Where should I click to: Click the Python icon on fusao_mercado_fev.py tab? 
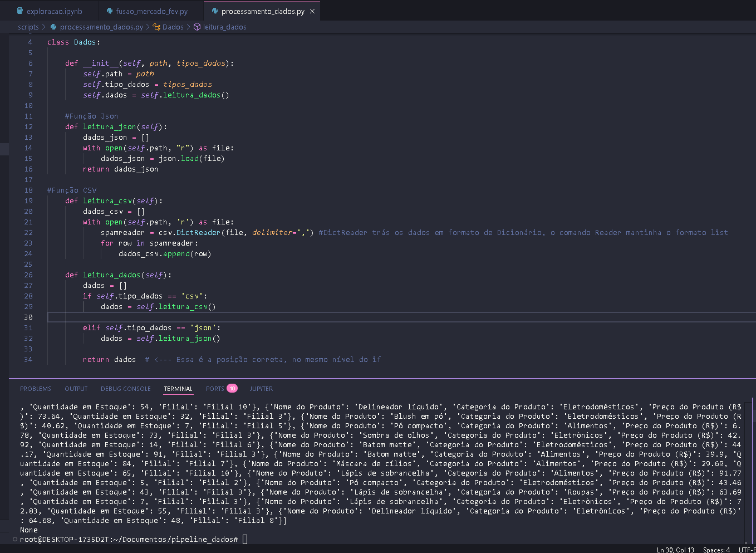[110, 11]
